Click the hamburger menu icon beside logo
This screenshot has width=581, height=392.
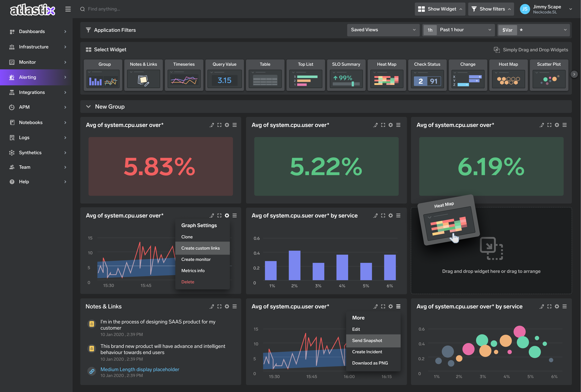[68, 9]
